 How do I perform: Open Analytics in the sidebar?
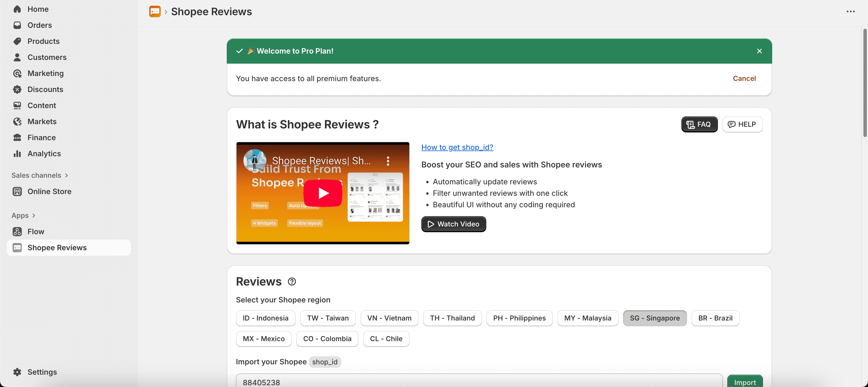click(44, 153)
